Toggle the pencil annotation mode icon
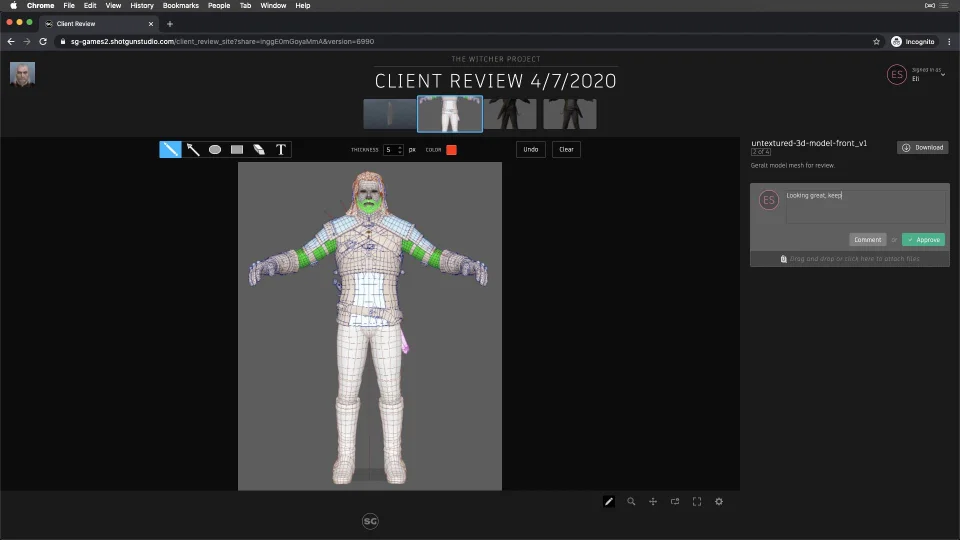 point(609,501)
